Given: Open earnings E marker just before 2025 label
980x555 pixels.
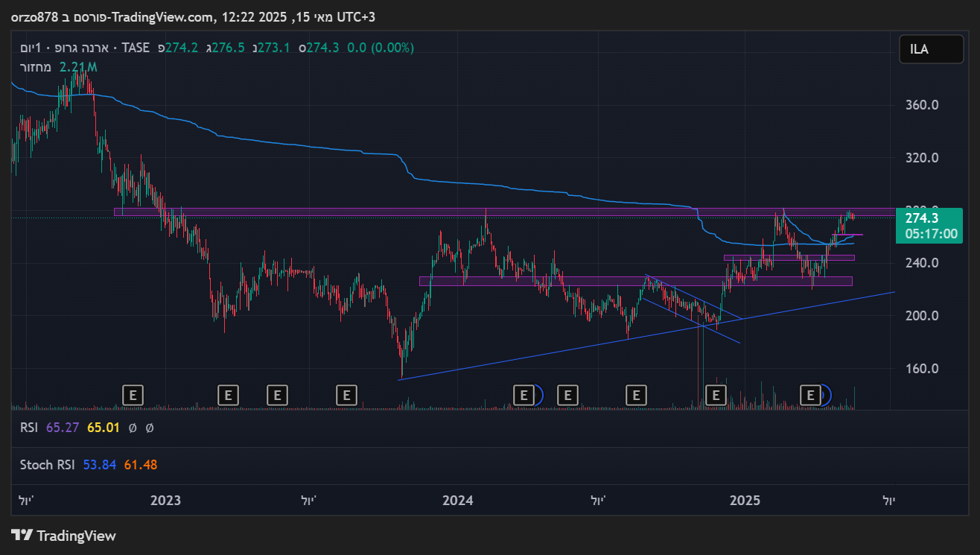Looking at the screenshot, I should pos(716,395).
